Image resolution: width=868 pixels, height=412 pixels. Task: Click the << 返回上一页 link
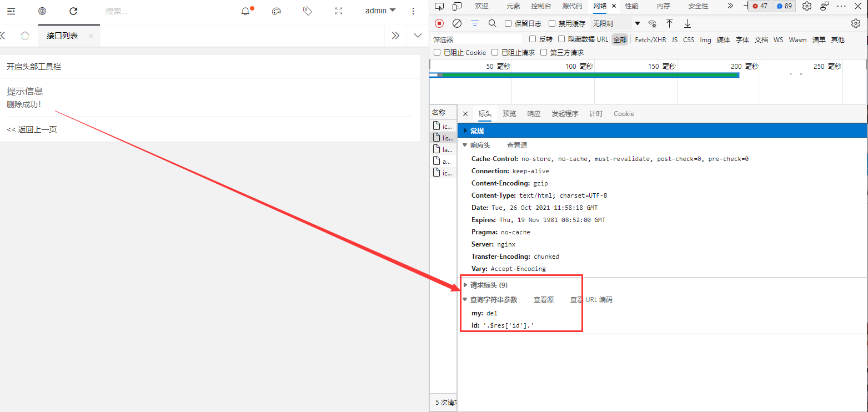tap(32, 130)
